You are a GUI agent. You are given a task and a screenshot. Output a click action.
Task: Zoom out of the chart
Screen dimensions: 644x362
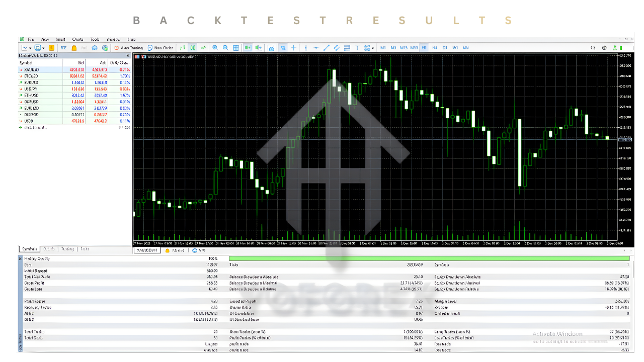225,48
